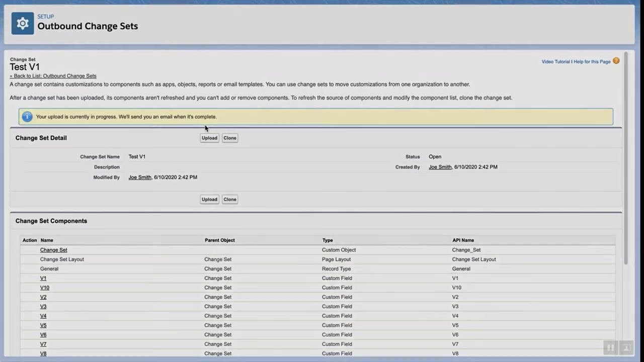
Task: Click the Test V1 change set name value
Action: point(137,157)
